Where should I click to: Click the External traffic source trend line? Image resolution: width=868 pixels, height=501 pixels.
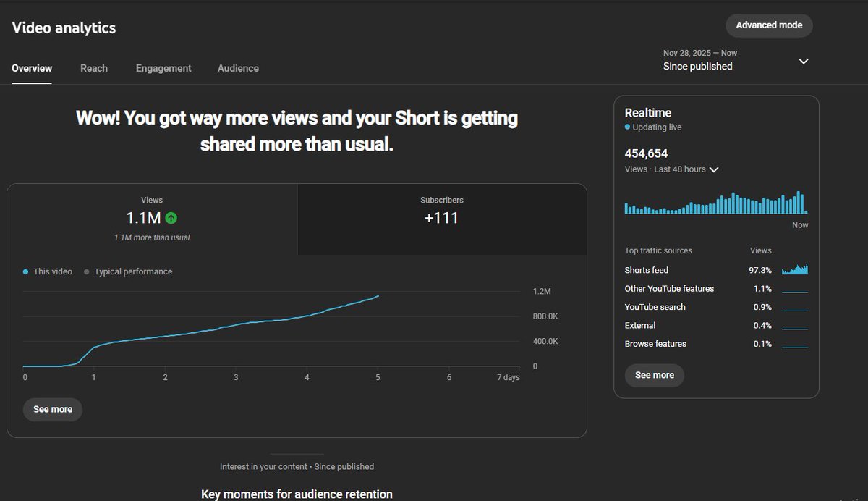tap(796, 329)
